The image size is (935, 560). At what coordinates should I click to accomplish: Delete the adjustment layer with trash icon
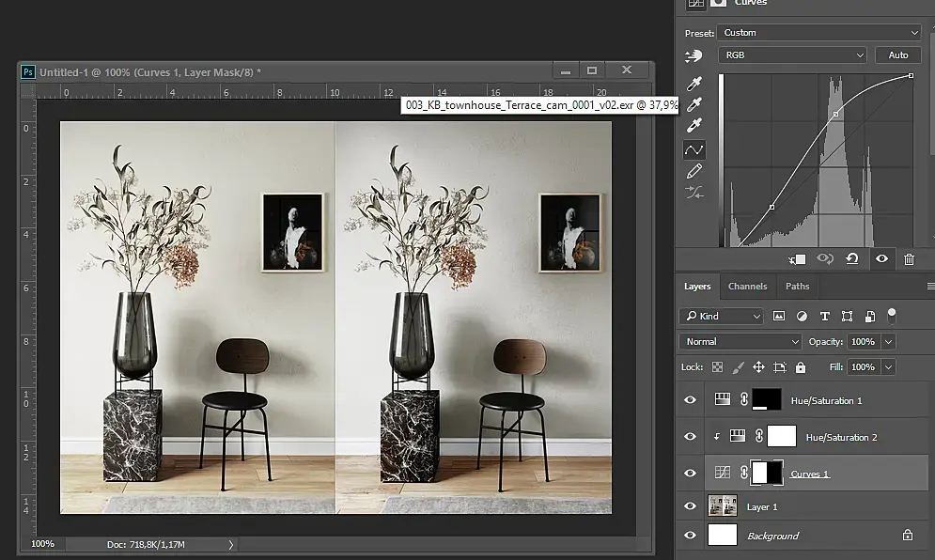click(x=909, y=259)
